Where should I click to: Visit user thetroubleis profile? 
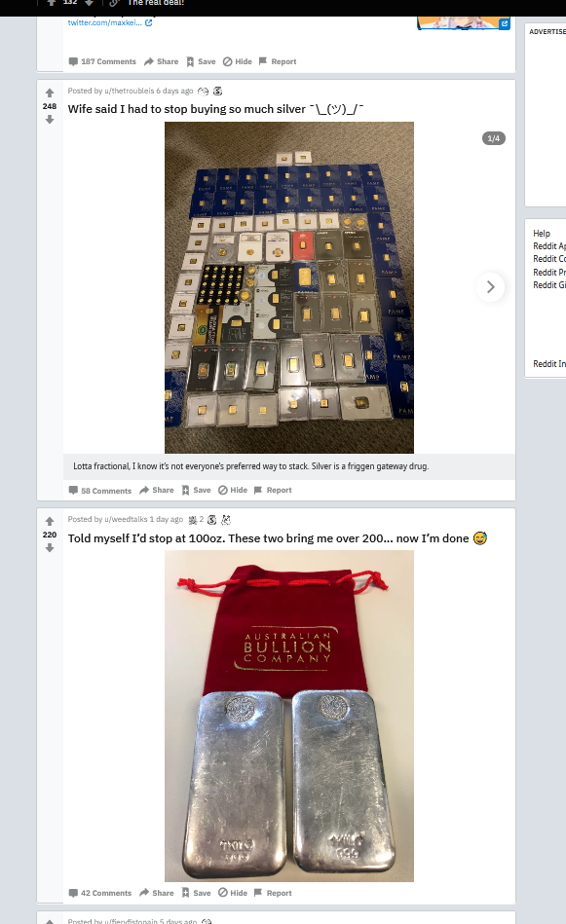(x=130, y=91)
